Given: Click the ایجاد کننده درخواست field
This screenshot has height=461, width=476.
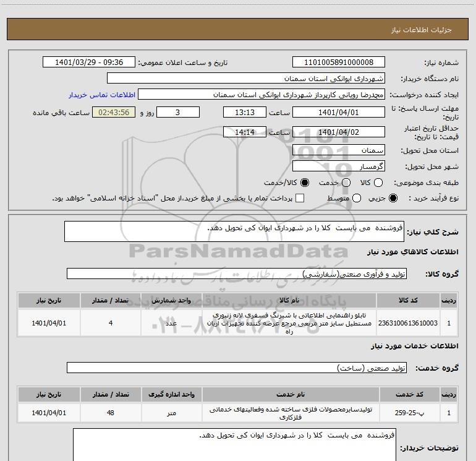Looking at the screenshot, I should click(x=261, y=95).
